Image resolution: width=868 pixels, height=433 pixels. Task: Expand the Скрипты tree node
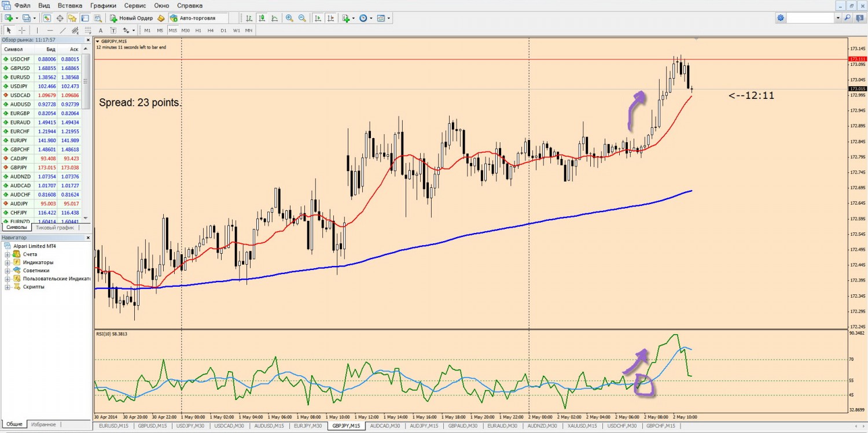click(x=8, y=287)
